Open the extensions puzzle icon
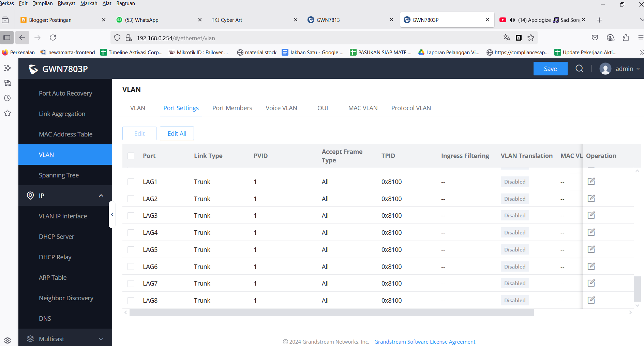 pyautogui.click(x=626, y=38)
